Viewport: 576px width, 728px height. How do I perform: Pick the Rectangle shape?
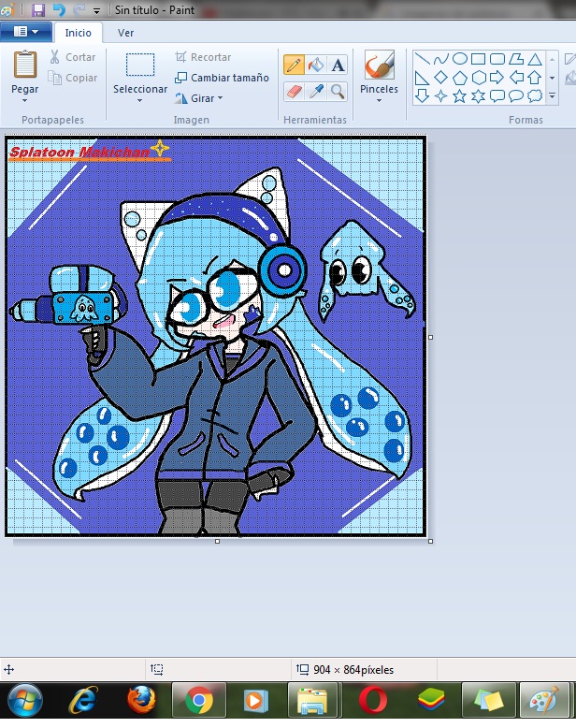point(478,59)
